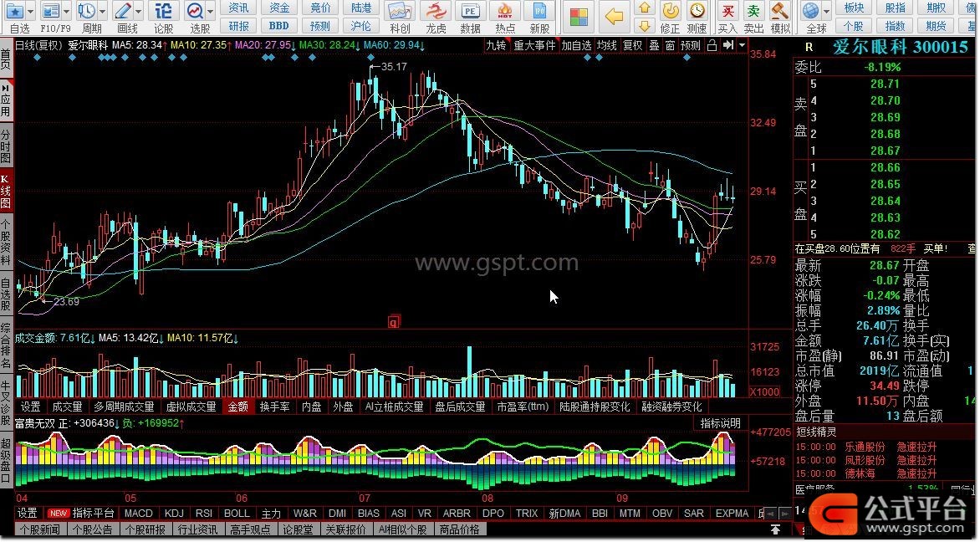Select the 画线 pencil drawing tool
Image resolution: width=980 pixels, height=542 pixels.
click(123, 11)
